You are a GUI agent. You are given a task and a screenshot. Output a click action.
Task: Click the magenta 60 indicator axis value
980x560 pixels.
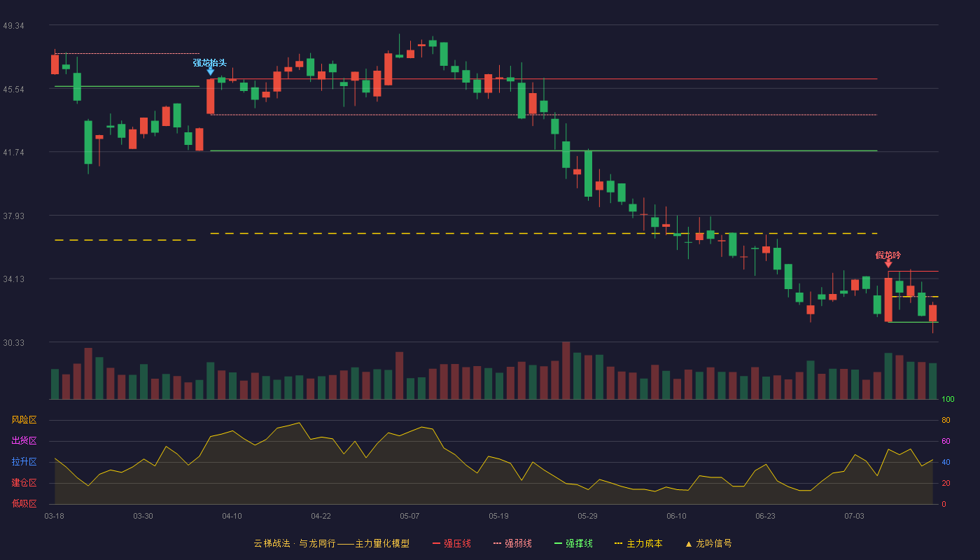point(946,442)
